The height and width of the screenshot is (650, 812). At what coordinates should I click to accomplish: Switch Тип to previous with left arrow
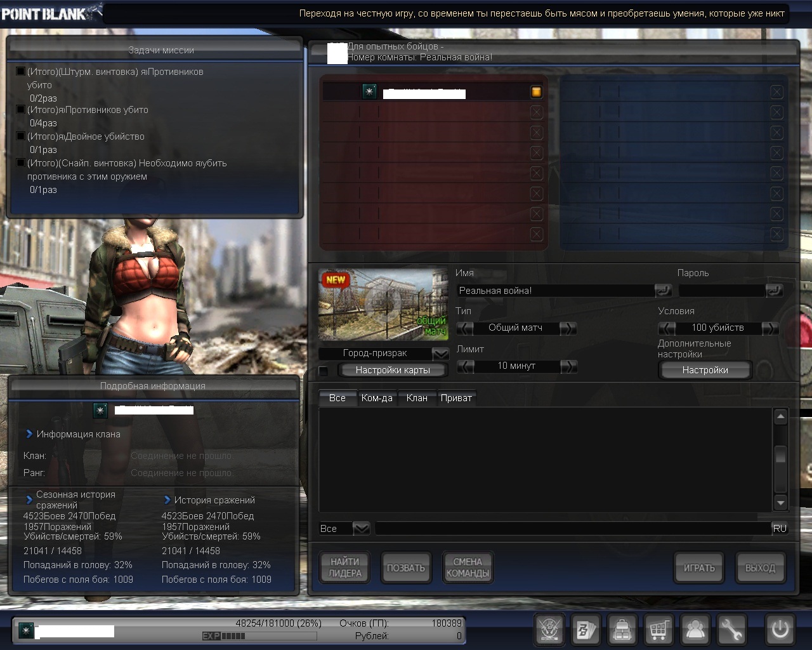[465, 328]
